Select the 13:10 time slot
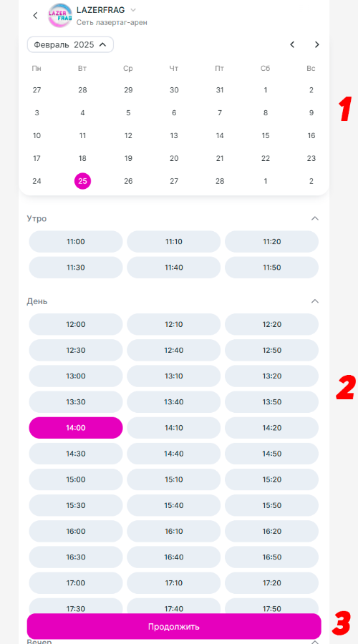 pyautogui.click(x=173, y=376)
